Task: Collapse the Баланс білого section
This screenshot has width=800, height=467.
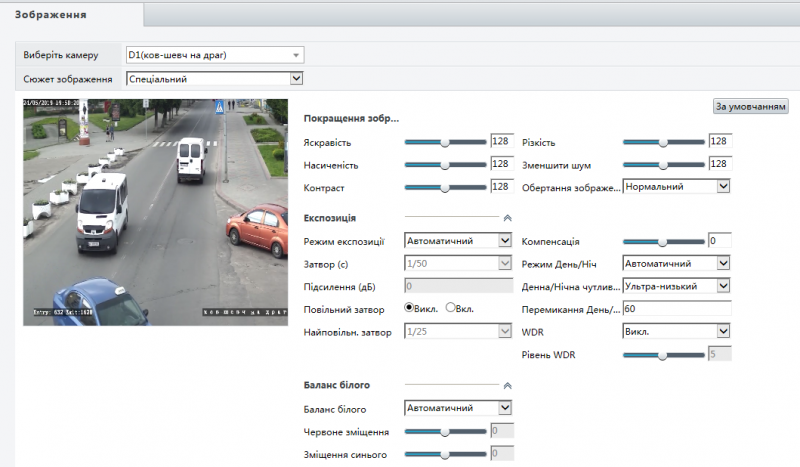Action: [507, 385]
